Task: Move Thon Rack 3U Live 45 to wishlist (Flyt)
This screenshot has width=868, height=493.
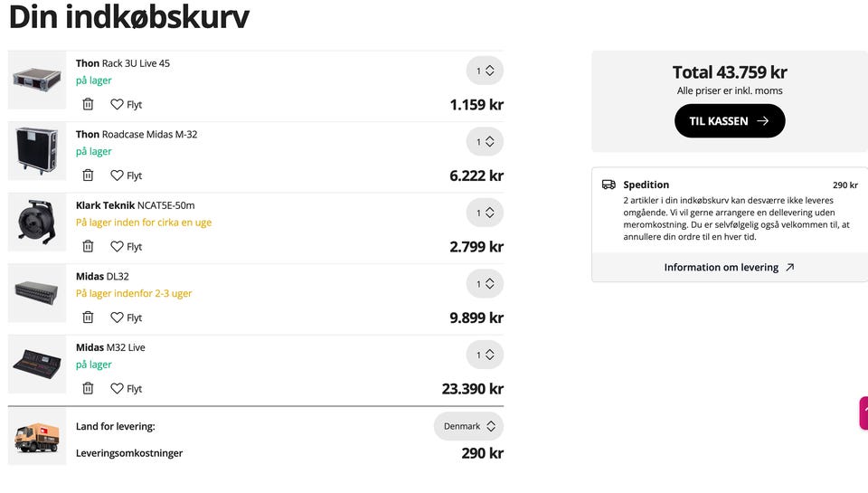Action: click(x=127, y=105)
